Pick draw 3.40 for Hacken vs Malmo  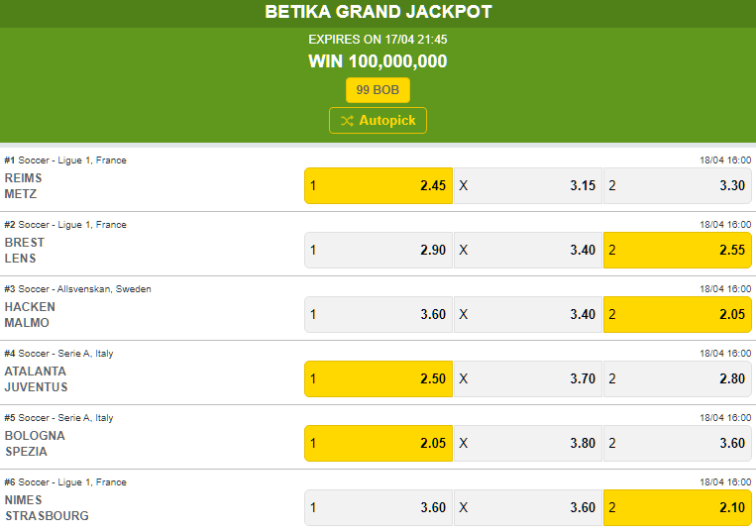tap(527, 314)
